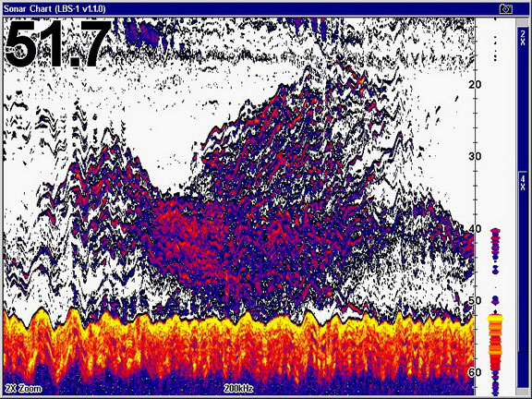Click the 20 depth scale marker

point(476,84)
